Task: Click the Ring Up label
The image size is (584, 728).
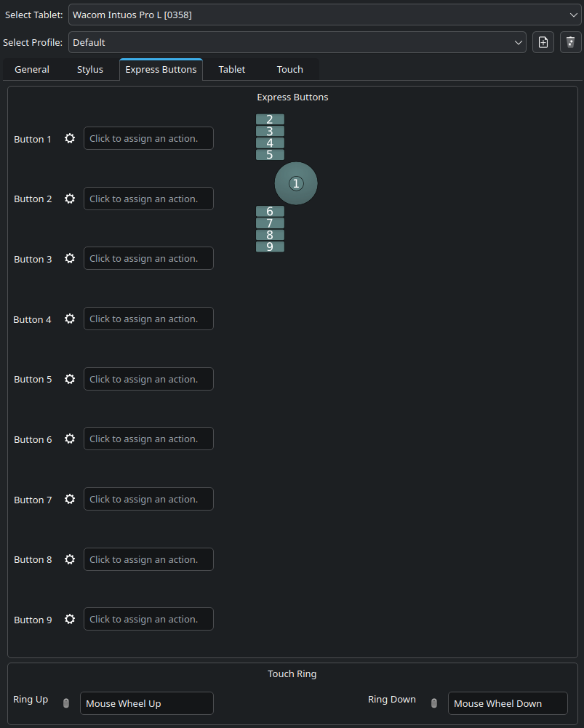Action: [31, 700]
